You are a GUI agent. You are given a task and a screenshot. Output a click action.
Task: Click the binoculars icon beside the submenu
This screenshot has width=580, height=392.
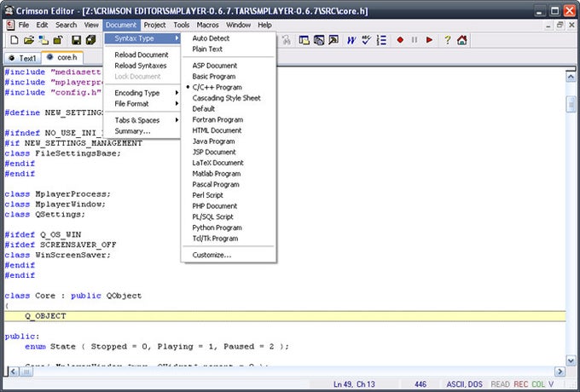point(287,40)
